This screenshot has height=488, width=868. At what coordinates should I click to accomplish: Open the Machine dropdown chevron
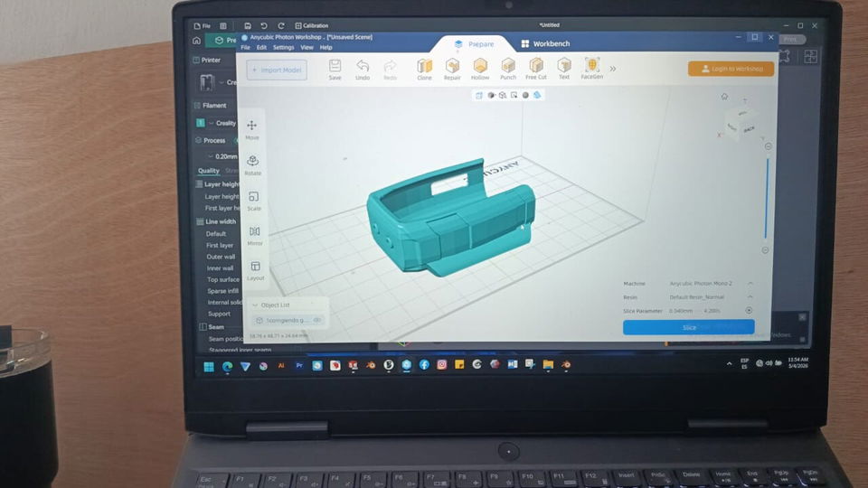pyautogui.click(x=750, y=283)
